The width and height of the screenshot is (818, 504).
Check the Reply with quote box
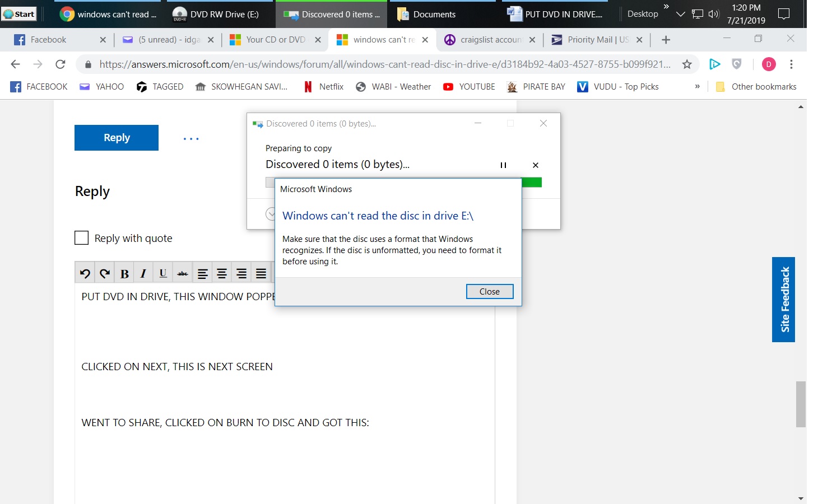82,238
